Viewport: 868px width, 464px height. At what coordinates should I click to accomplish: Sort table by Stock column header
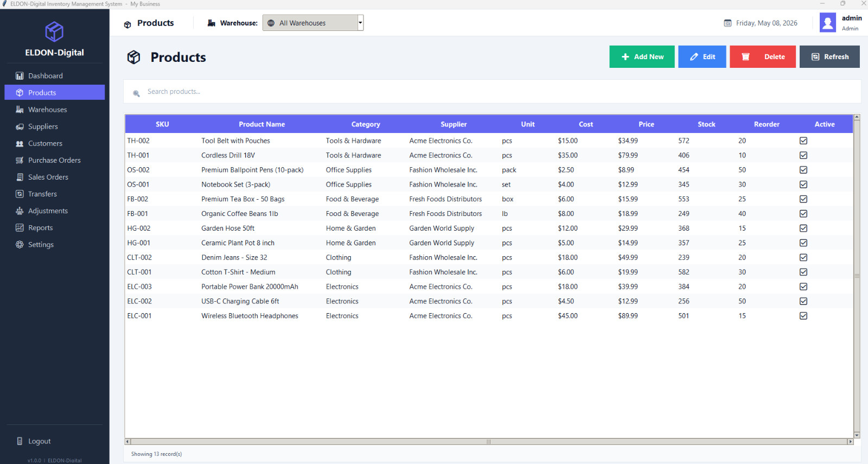[x=706, y=124]
